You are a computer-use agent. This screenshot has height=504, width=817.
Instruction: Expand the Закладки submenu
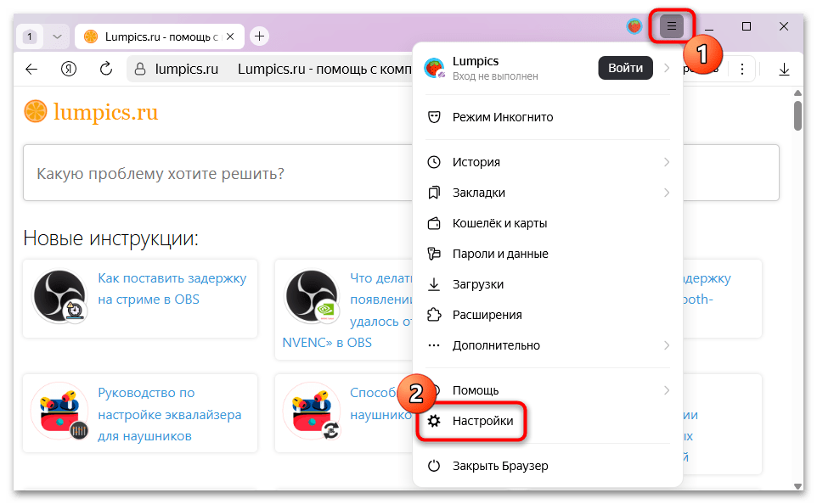coord(665,193)
